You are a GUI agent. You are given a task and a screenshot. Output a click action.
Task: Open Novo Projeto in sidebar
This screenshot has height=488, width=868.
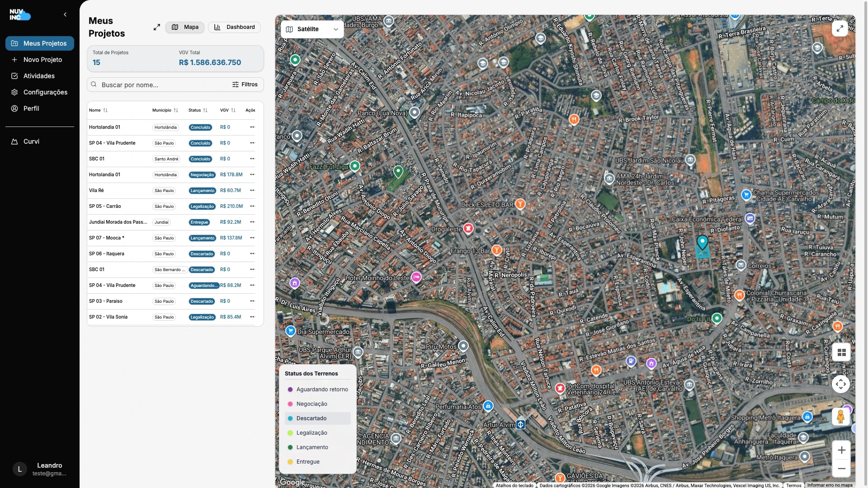(x=40, y=60)
